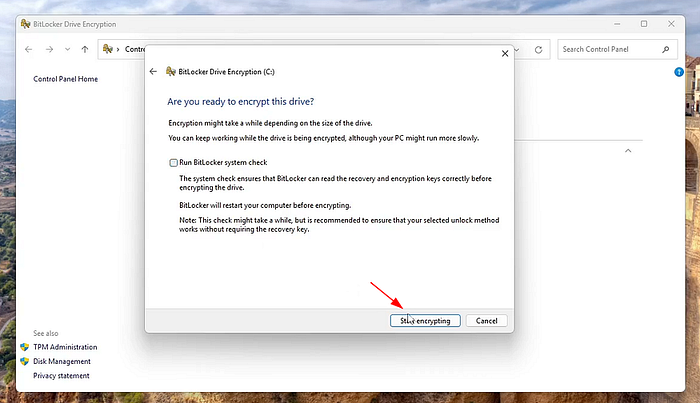
Task: Open the Privacy statement link
Action: click(x=61, y=376)
